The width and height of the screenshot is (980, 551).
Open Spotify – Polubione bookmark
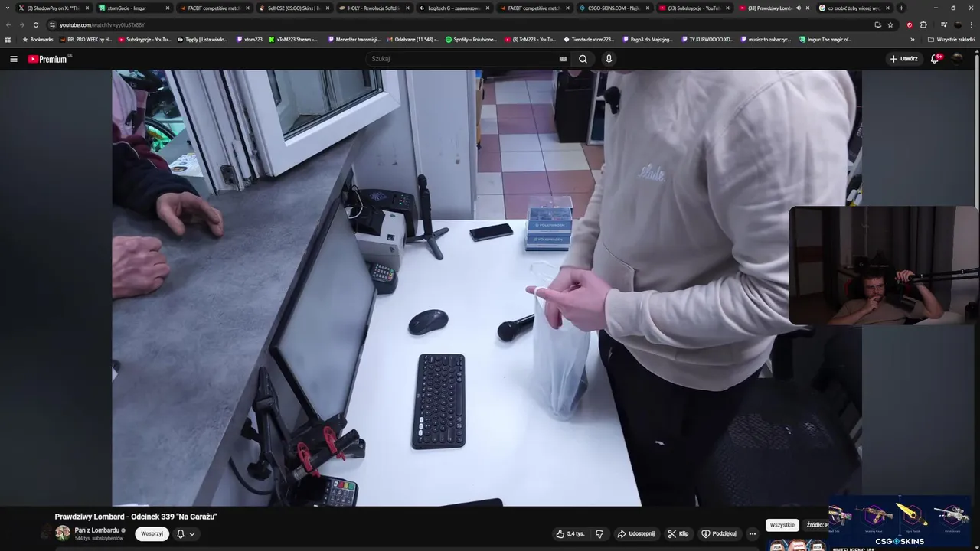tap(472, 39)
